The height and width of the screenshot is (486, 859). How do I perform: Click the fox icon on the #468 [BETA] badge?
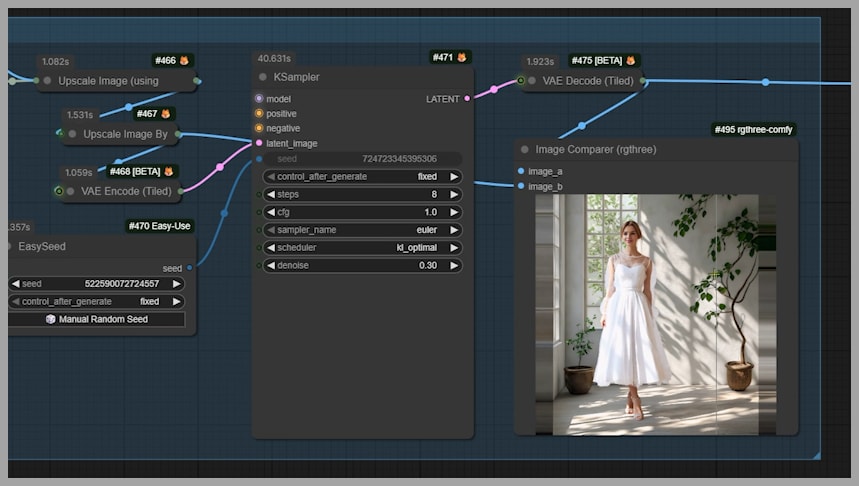(170, 171)
